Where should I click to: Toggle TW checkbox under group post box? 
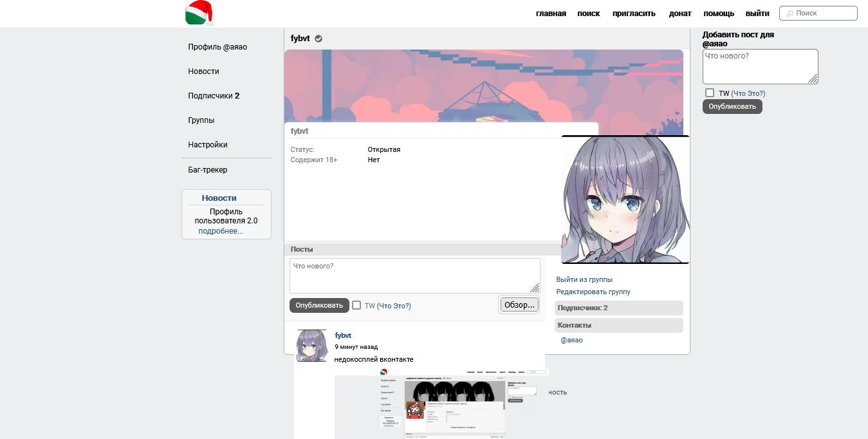pyautogui.click(x=356, y=306)
